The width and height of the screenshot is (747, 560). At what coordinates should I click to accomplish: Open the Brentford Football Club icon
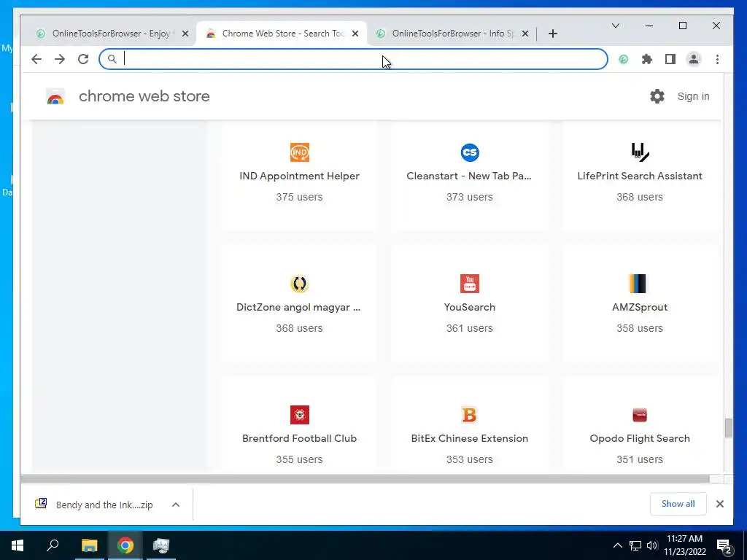tap(299, 415)
